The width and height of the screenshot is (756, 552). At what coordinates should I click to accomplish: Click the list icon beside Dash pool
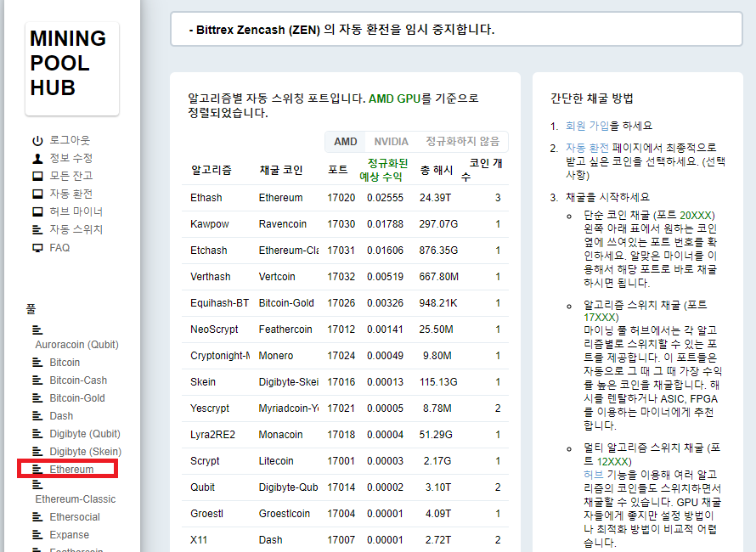[37, 416]
